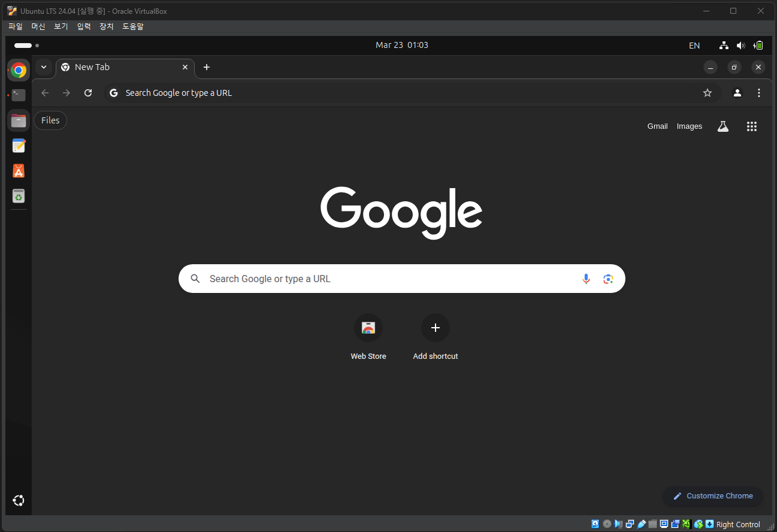Screen dimensions: 777x532
Task: Close the New Tab tab
Action: coord(185,67)
